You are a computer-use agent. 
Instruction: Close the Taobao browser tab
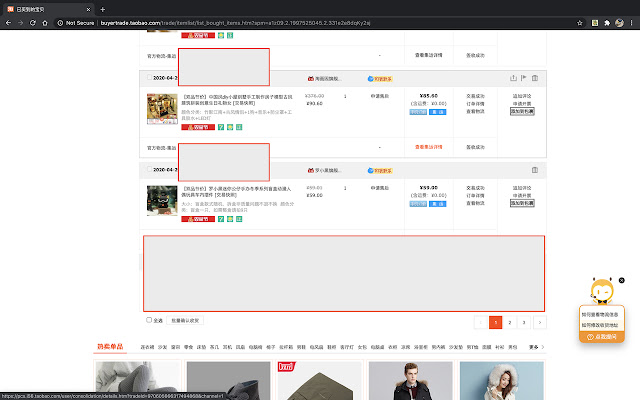(88, 9)
